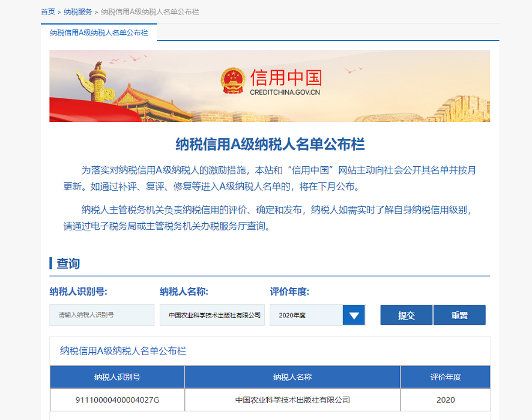The image size is (532, 420).
Task: Click the 纳税人识别号 table column header
Action: click(117, 377)
